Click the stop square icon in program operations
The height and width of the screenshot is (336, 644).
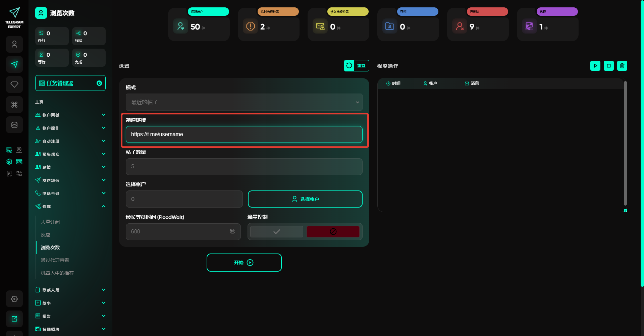(608, 66)
